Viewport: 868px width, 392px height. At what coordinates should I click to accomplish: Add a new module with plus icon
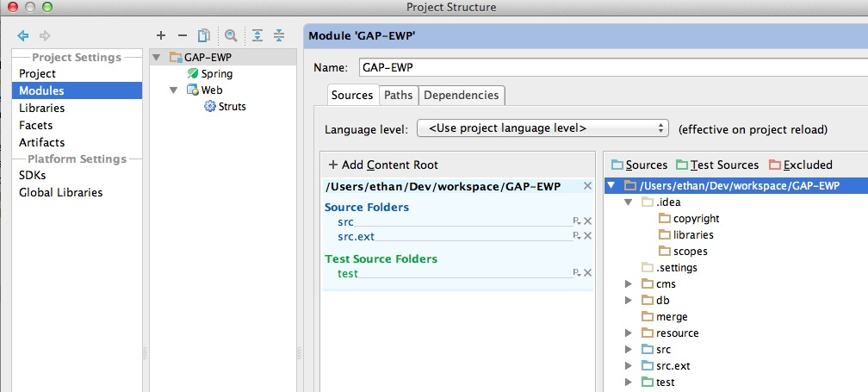point(160,36)
